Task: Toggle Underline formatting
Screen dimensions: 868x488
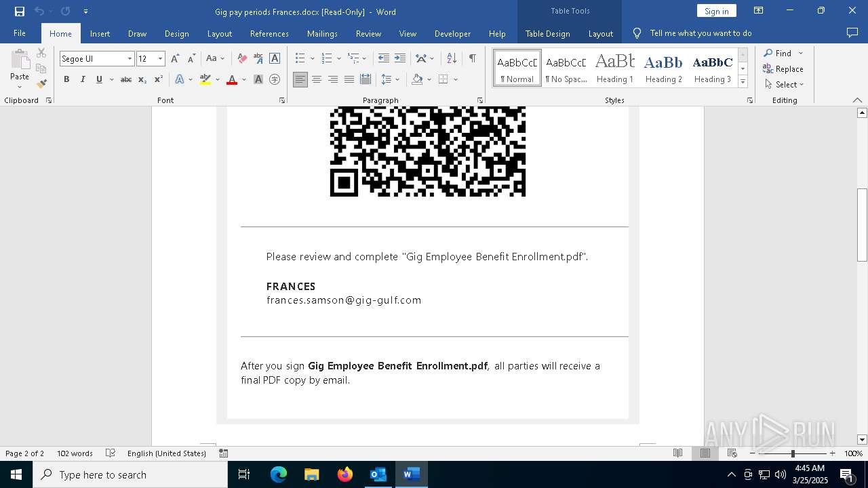Action: (99, 79)
